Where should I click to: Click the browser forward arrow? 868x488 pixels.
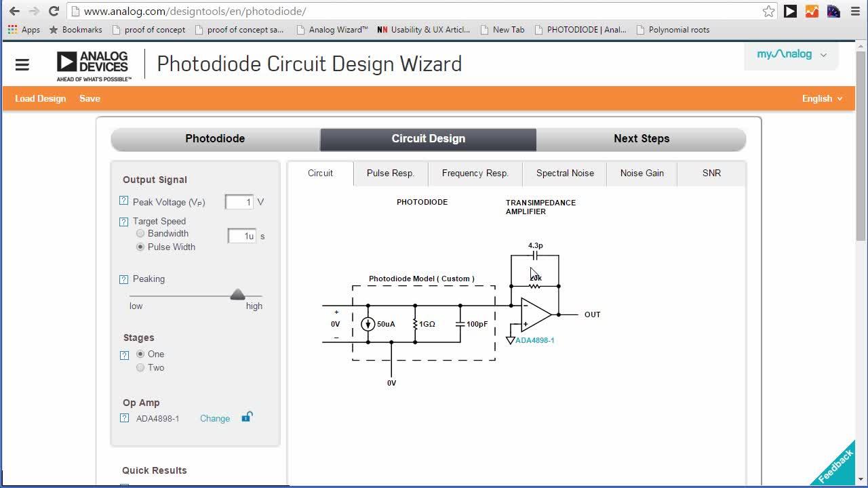pos(34,11)
